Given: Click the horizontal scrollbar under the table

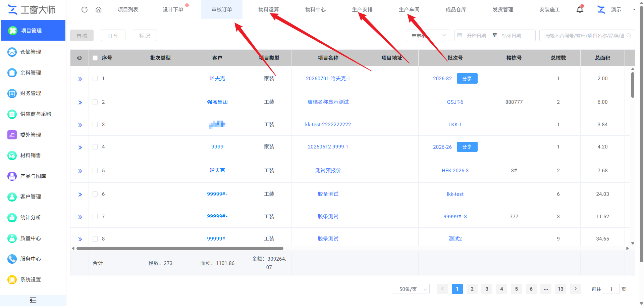Looking at the screenshot, I should coord(180,248).
